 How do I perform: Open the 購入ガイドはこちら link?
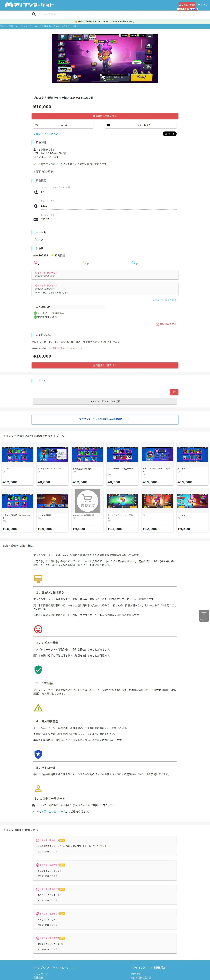46,134
